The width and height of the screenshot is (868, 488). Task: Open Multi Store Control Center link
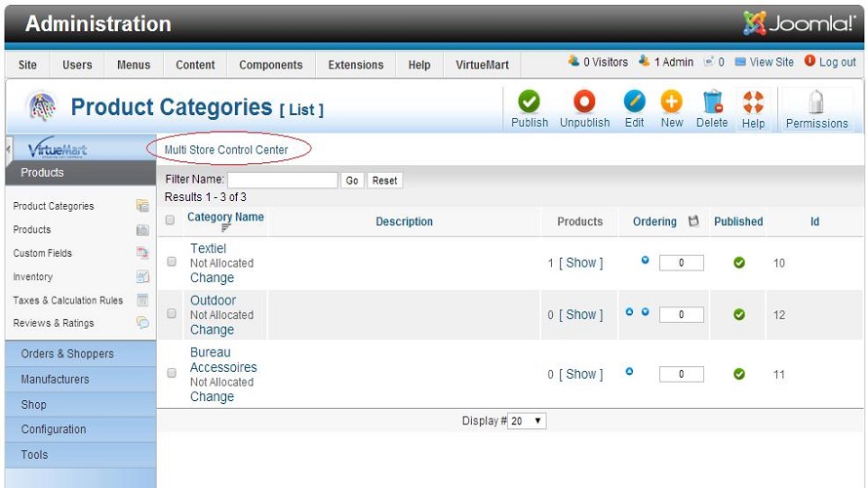(226, 149)
